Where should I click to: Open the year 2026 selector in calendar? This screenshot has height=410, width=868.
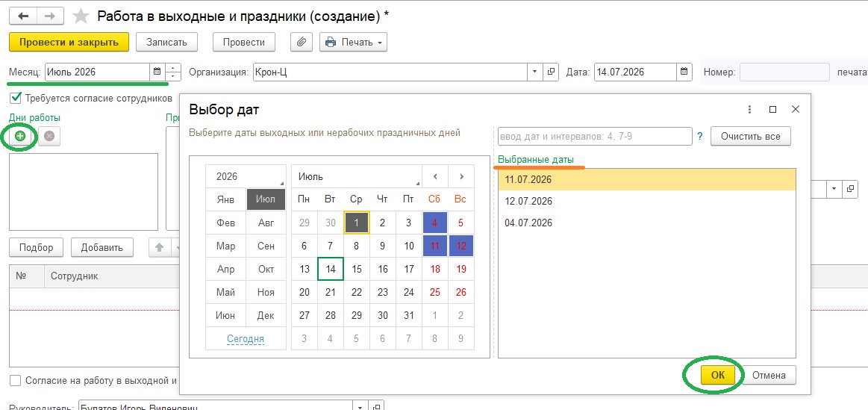[x=246, y=177]
